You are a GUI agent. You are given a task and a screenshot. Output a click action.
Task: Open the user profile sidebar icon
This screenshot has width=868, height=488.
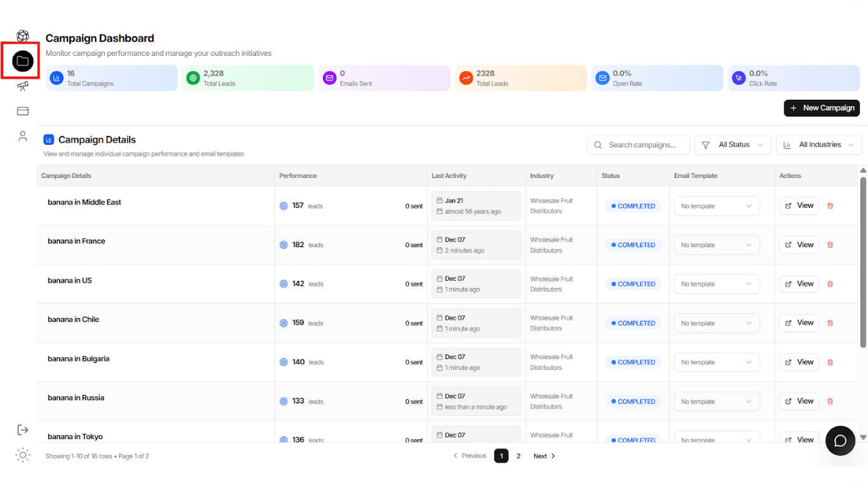pos(23,136)
